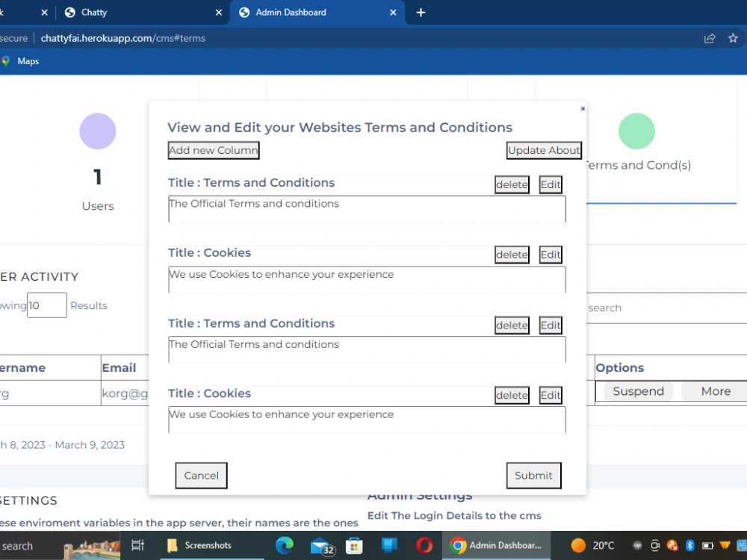The image size is (747, 560).
Task: Click battery icon in system tray
Action: click(707, 545)
